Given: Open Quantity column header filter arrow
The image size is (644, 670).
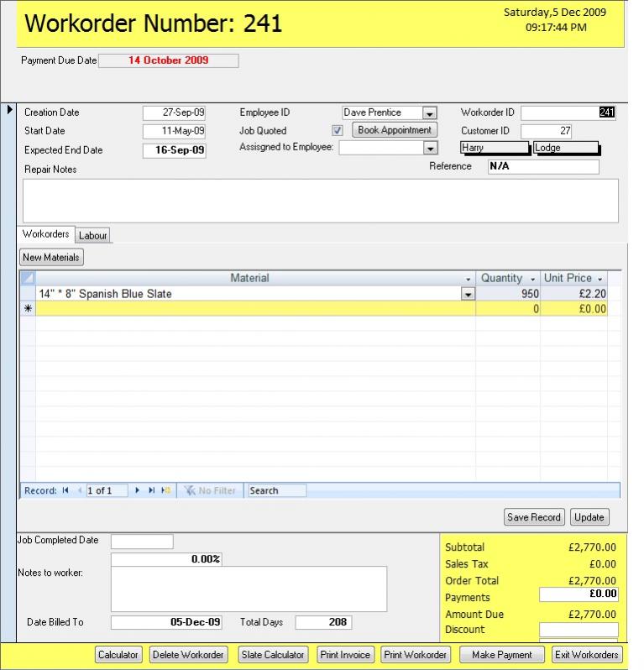Looking at the screenshot, I should pyautogui.click(x=532, y=279).
